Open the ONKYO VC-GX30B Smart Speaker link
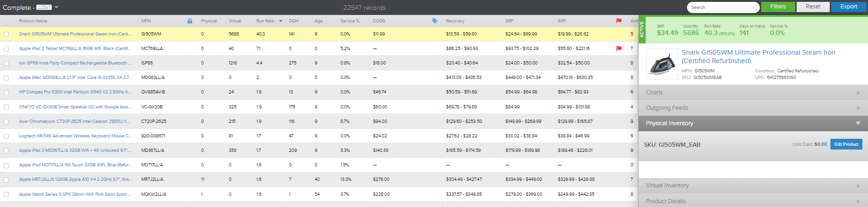This screenshot has width=868, height=207. click(x=75, y=107)
